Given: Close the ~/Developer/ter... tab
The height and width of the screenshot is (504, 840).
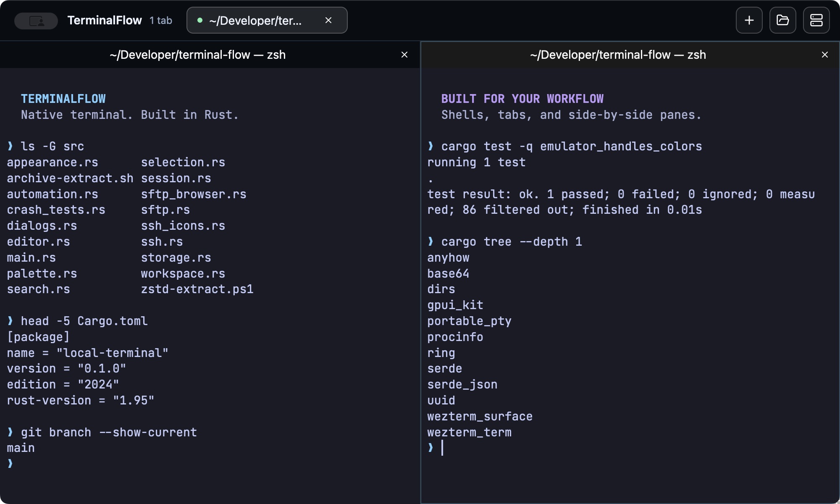Looking at the screenshot, I should [328, 20].
